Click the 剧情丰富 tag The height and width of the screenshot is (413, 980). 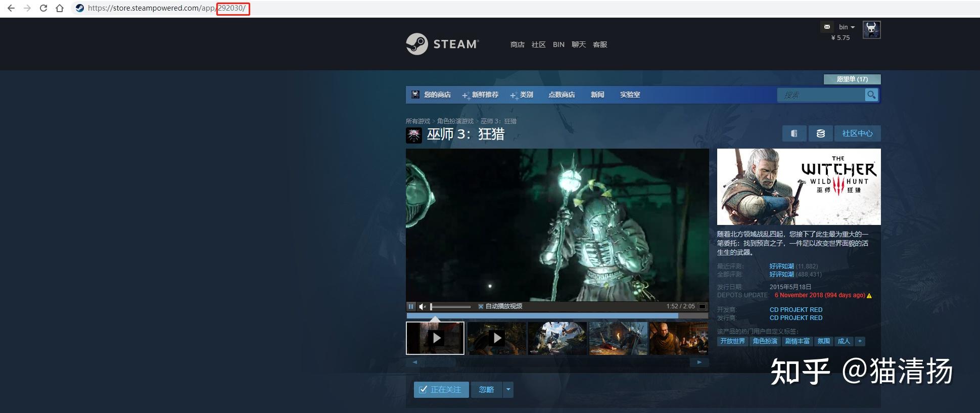point(798,341)
